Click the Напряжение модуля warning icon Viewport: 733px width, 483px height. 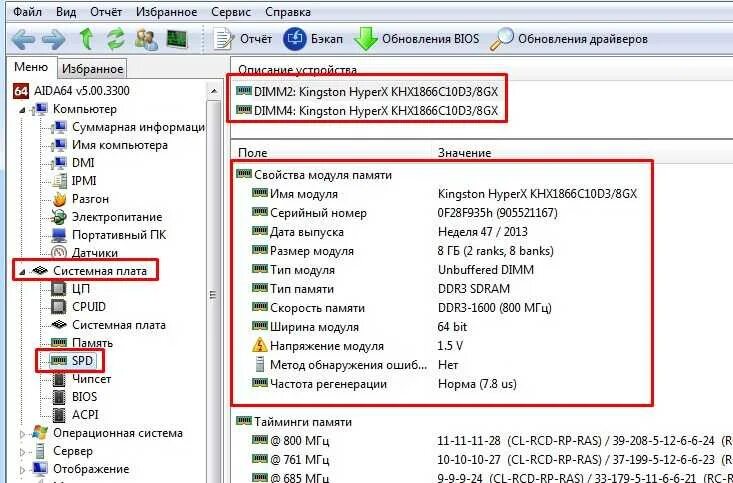259,346
